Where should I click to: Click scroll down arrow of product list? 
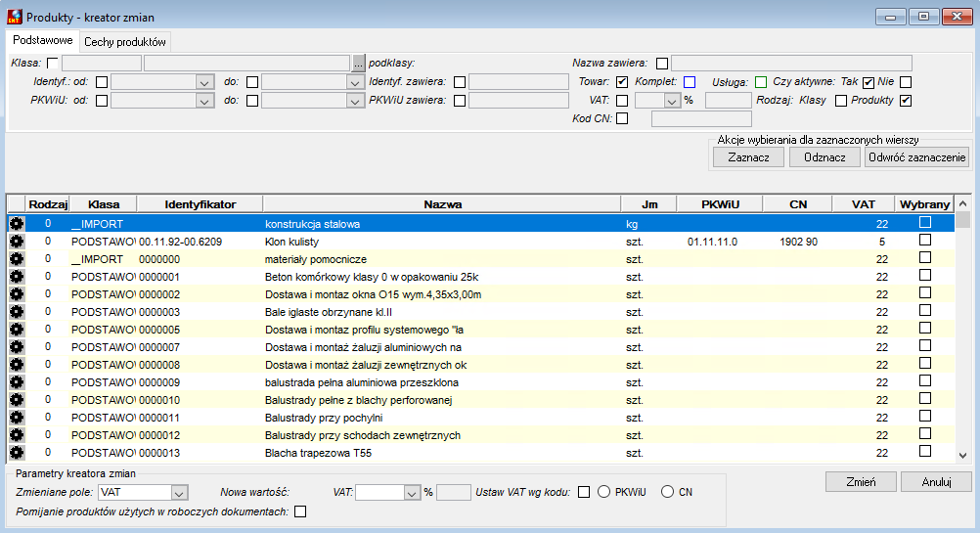point(963,456)
